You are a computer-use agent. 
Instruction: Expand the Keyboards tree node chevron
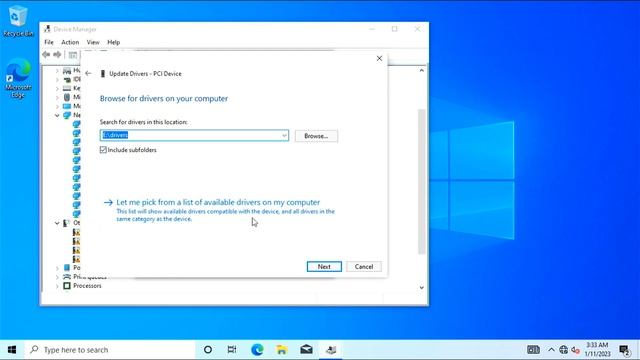click(x=57, y=89)
